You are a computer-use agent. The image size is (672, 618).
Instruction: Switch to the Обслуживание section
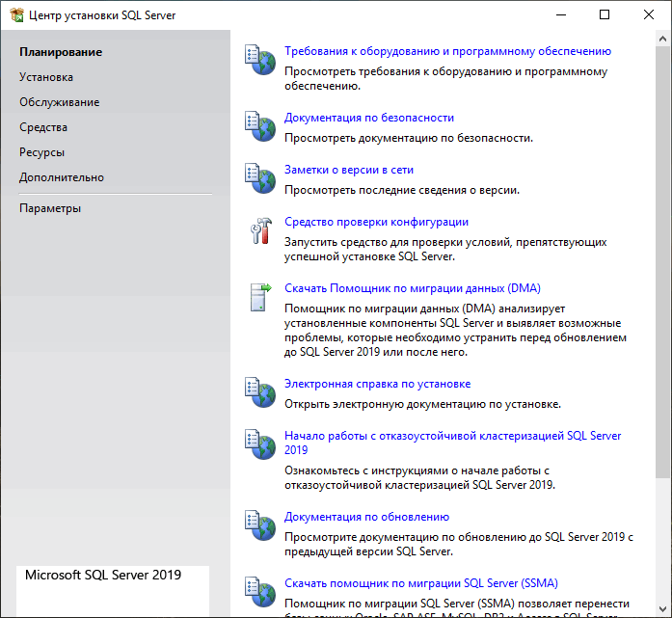pyautogui.click(x=59, y=102)
